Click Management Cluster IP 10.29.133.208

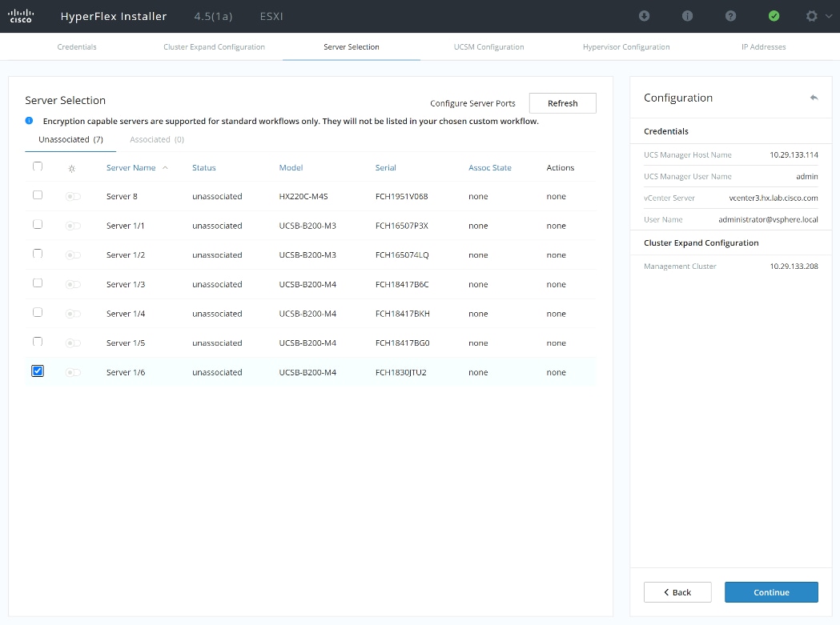tap(794, 266)
